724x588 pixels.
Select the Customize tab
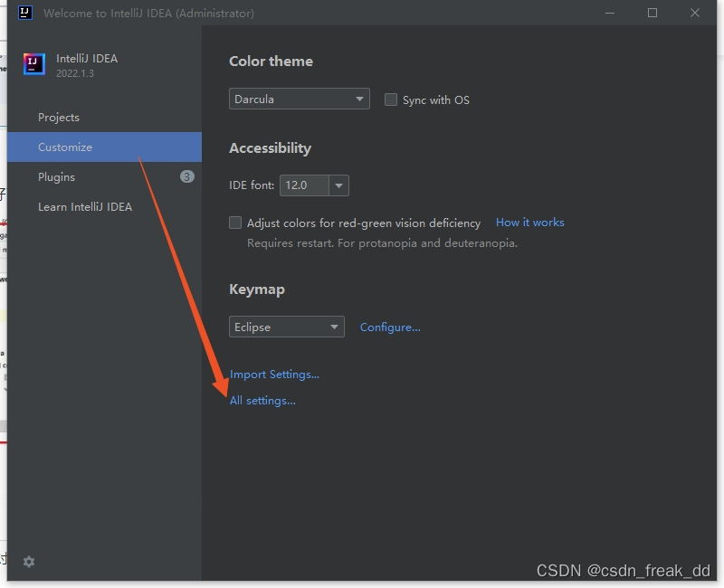pyautogui.click(x=104, y=147)
